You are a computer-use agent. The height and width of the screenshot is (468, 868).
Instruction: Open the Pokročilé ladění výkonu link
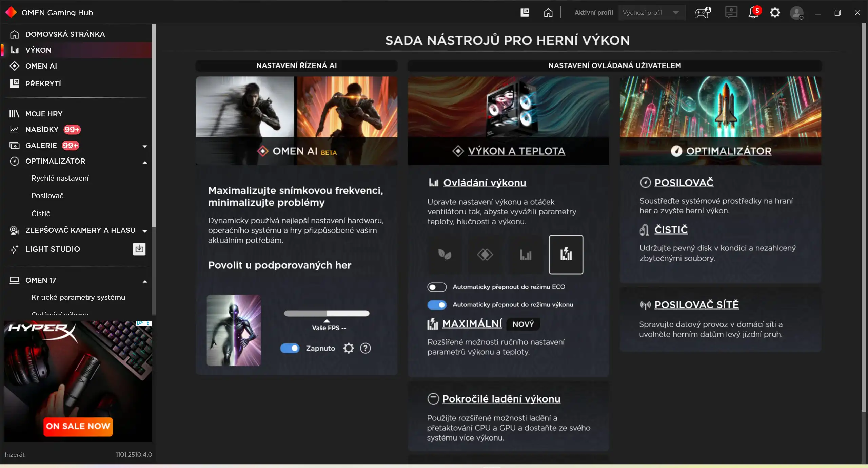501,399
